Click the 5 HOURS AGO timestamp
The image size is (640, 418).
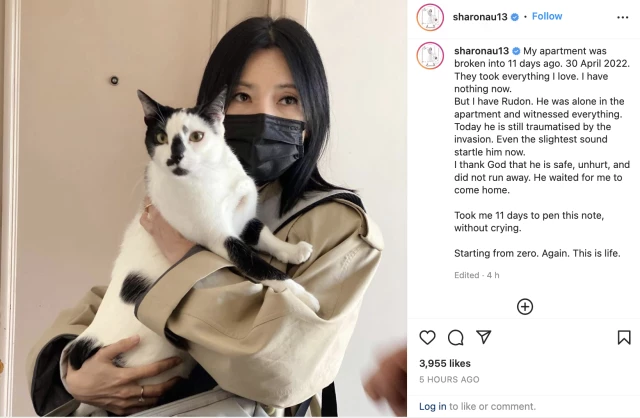pyautogui.click(x=449, y=379)
